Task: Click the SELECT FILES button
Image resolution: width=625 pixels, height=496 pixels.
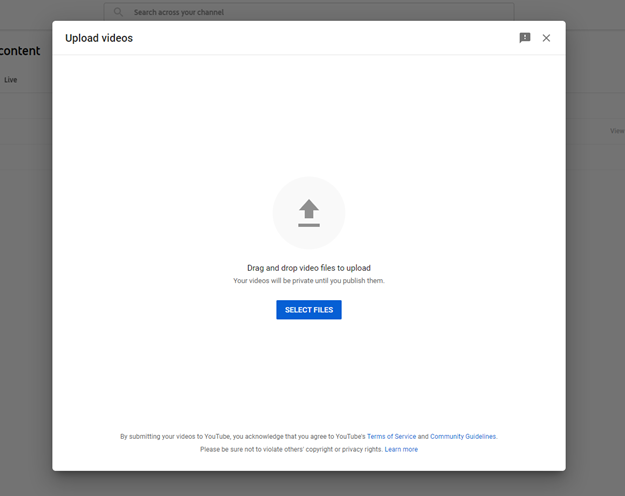Action: [309, 310]
